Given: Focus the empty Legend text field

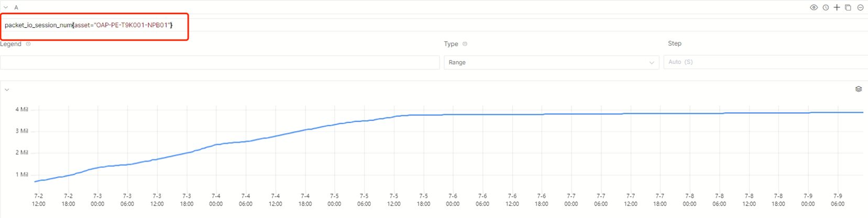Looking at the screenshot, I should (219, 62).
